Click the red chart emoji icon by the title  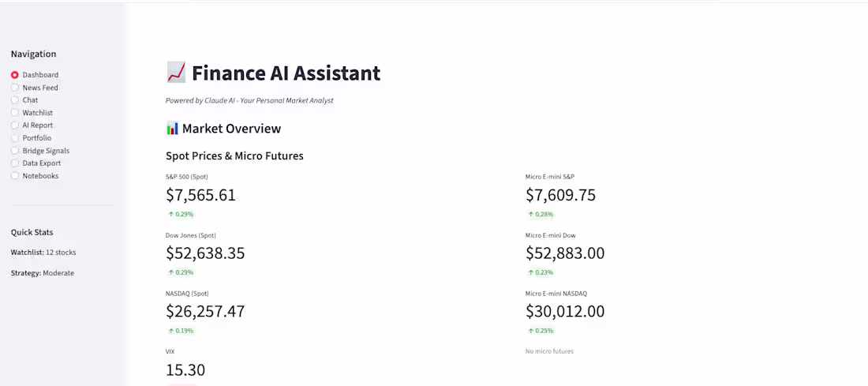(176, 73)
